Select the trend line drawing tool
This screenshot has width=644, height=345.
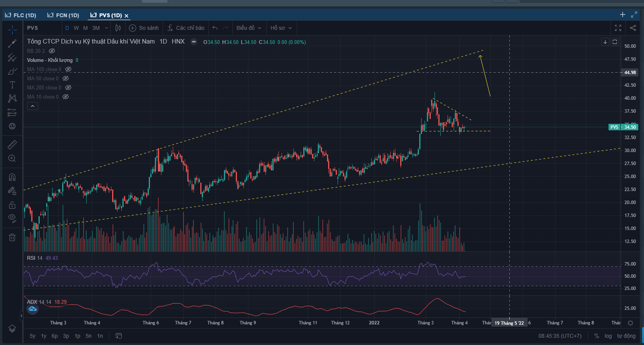[x=12, y=44]
